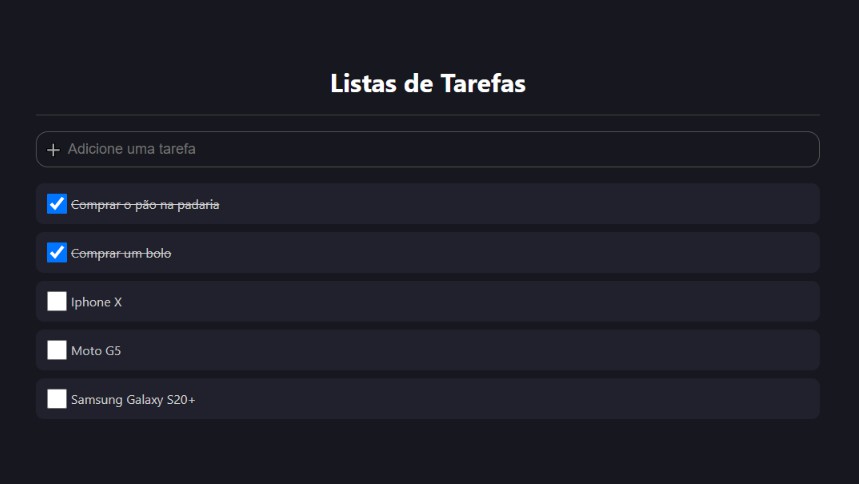Click the blank area of the 'Samsung Galaxy S20+' row
Image resolution: width=859 pixels, height=484 pixels.
point(600,400)
